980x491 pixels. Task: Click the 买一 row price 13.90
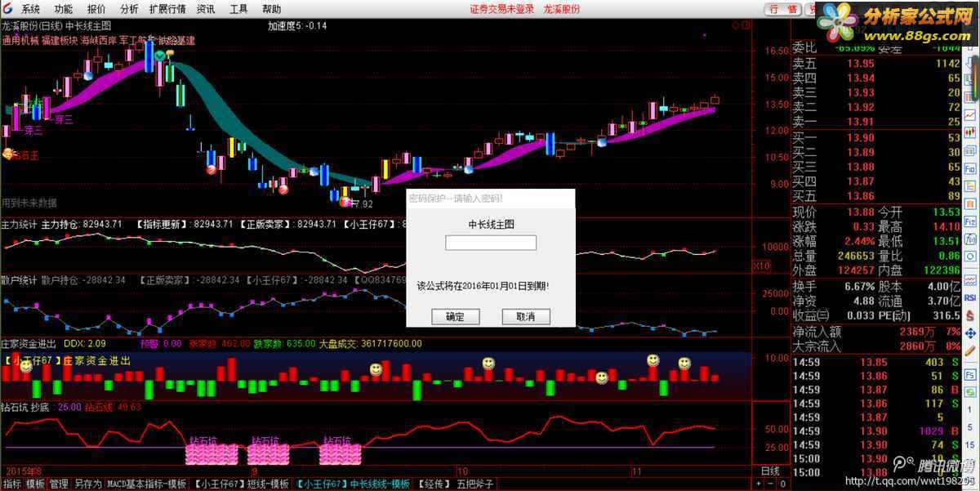click(x=860, y=138)
